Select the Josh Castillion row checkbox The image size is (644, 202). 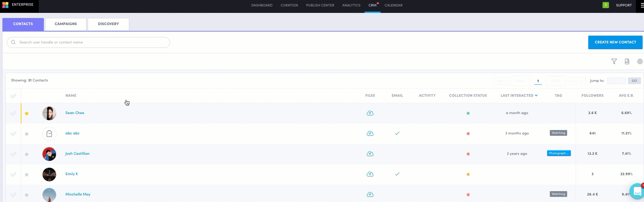[x=13, y=154]
